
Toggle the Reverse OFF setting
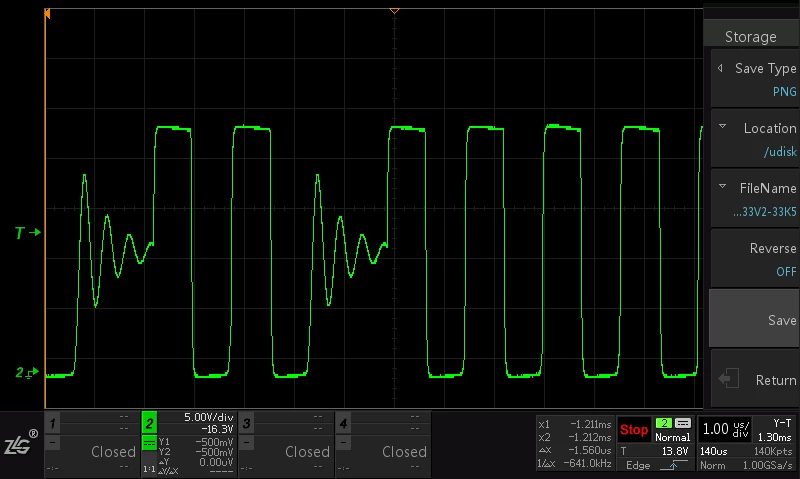pyautogui.click(x=754, y=259)
